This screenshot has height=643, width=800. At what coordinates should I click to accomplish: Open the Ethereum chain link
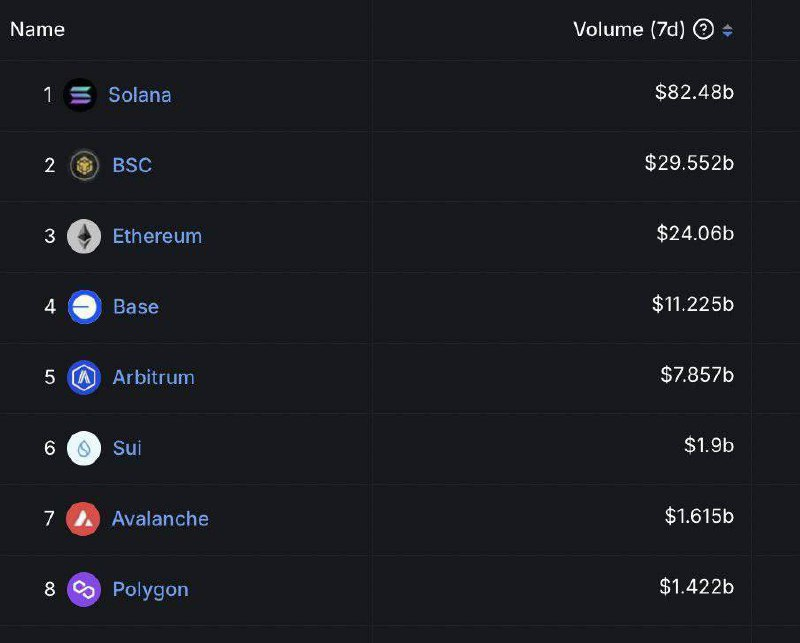(156, 236)
